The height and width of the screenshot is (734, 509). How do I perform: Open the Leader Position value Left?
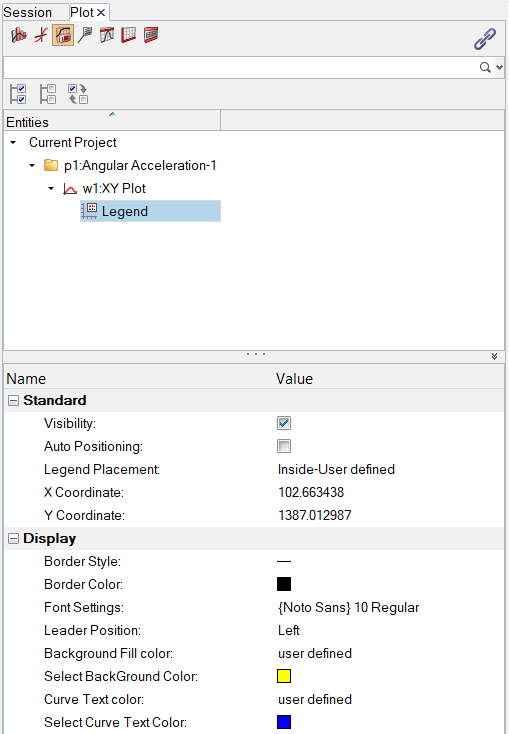pyautogui.click(x=288, y=630)
